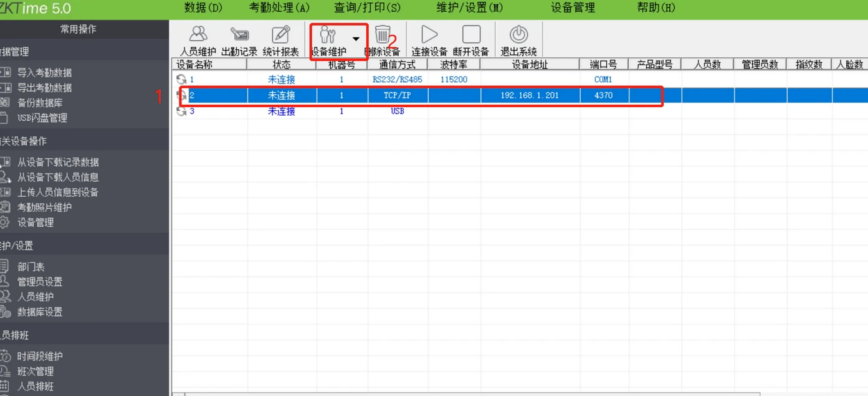Click 上传人员信息到设备 in sidebar
Viewport: 868px width, 396px height.
click(58, 192)
